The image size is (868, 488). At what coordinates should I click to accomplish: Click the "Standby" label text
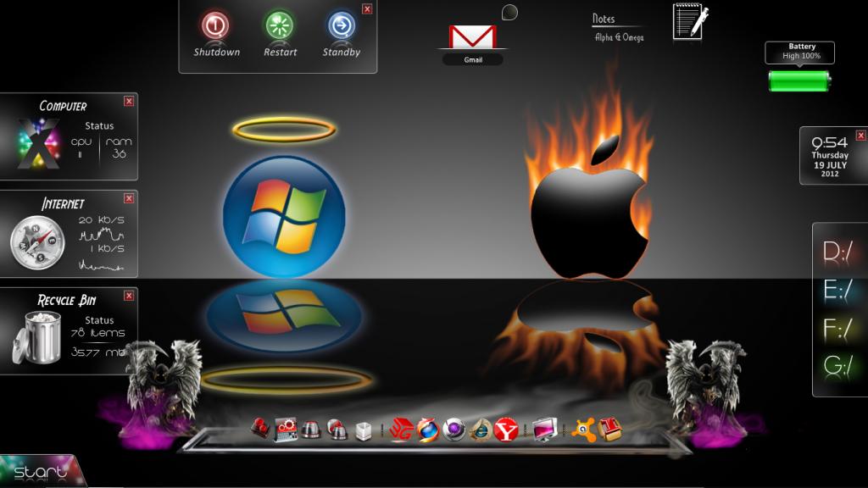[x=342, y=52]
